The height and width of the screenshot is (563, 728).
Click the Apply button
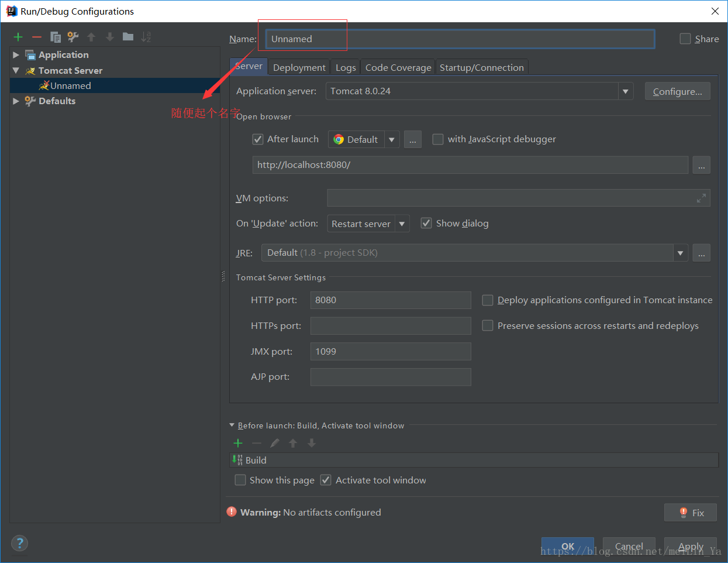691,546
